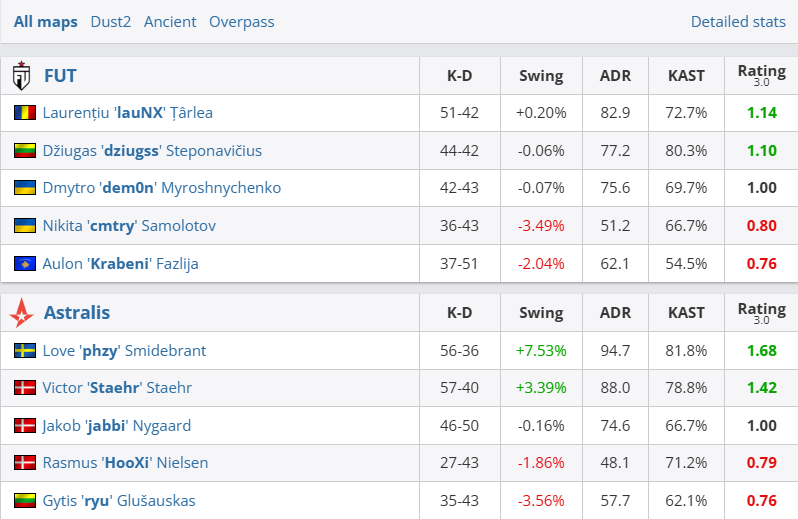Open Nikita 'cmtry' Samolotov's profile

point(129,226)
